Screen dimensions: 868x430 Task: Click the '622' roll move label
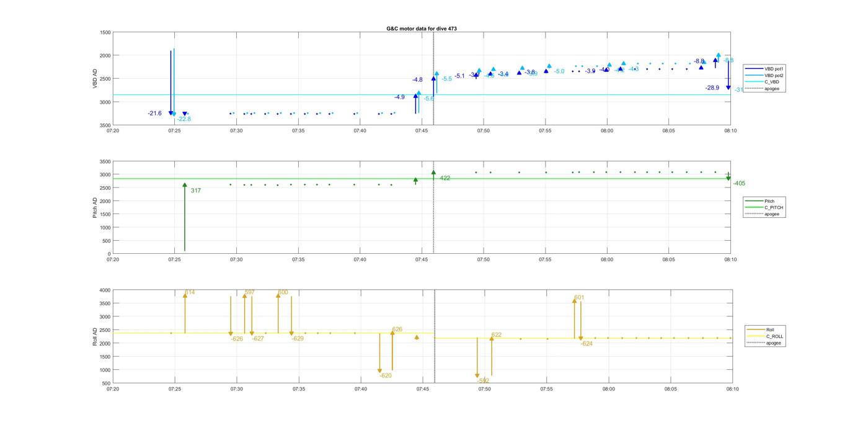point(497,335)
